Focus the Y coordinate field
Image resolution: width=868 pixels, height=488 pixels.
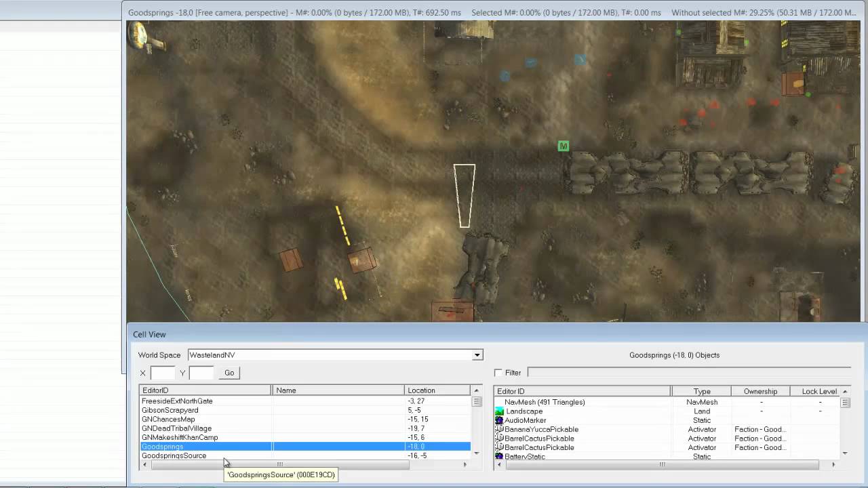(x=201, y=373)
